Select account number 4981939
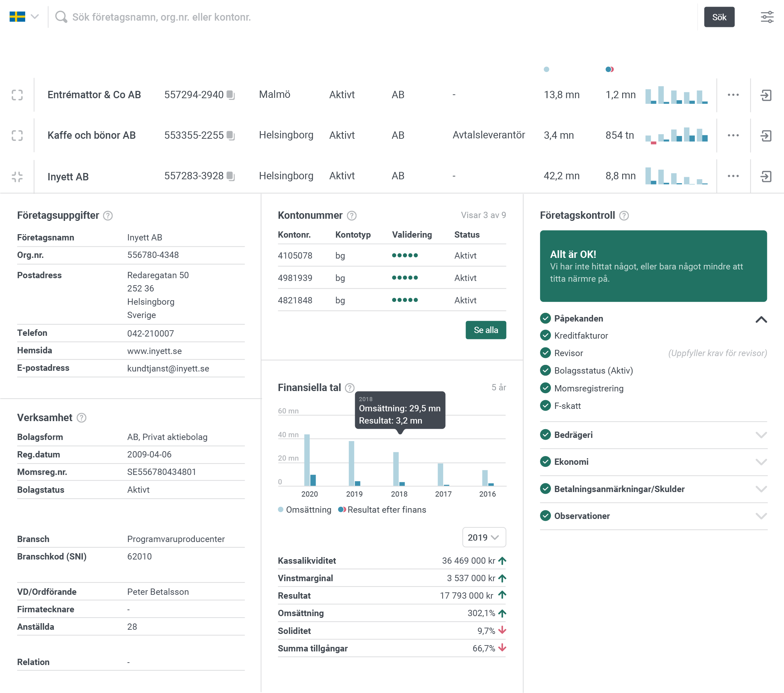Viewport: 784px width, 693px height. (295, 278)
